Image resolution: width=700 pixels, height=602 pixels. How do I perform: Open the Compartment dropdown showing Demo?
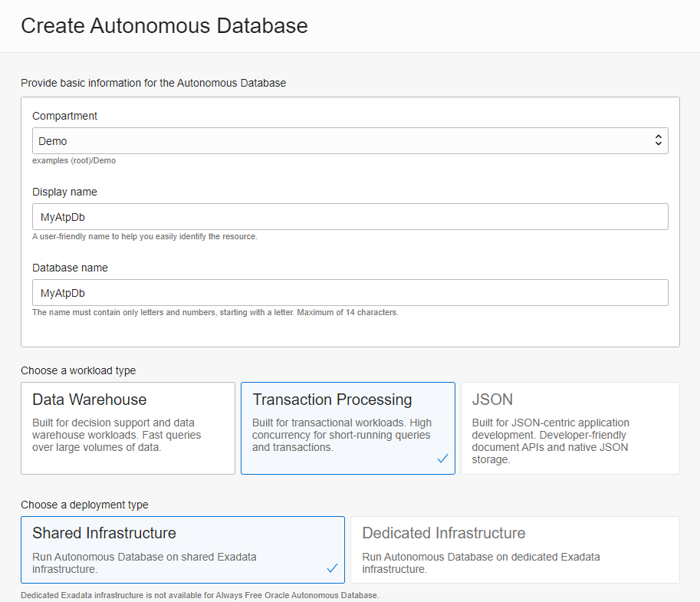pyautogui.click(x=350, y=140)
